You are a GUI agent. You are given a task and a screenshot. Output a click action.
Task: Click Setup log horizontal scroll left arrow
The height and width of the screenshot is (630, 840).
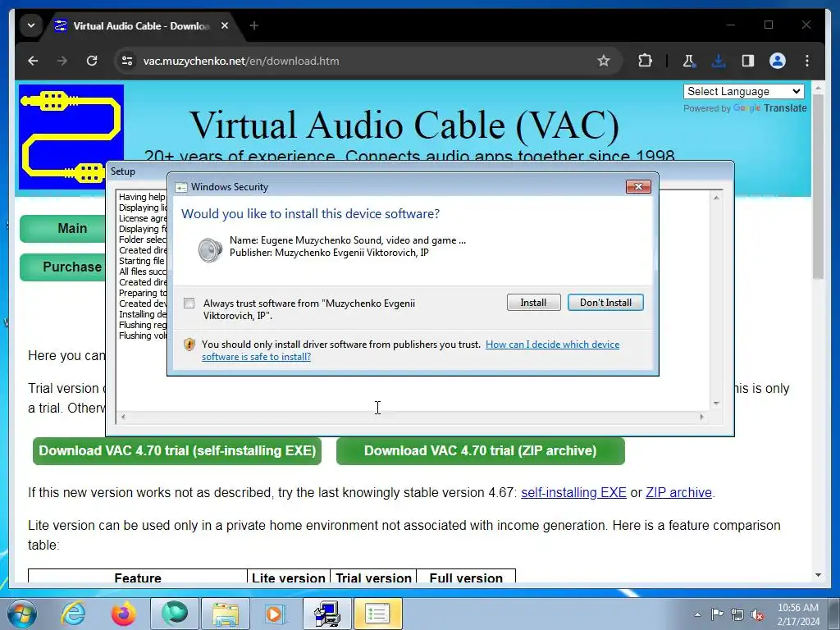coord(123,417)
